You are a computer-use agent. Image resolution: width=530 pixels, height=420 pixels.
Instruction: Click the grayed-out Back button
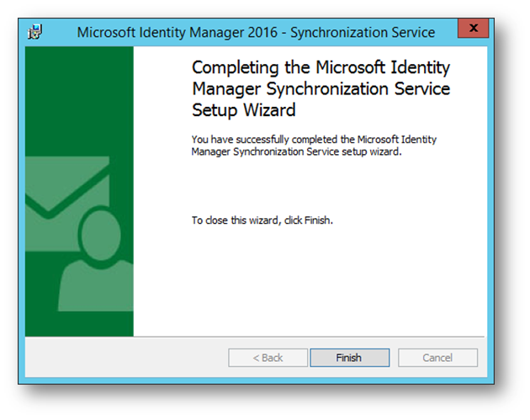268,358
